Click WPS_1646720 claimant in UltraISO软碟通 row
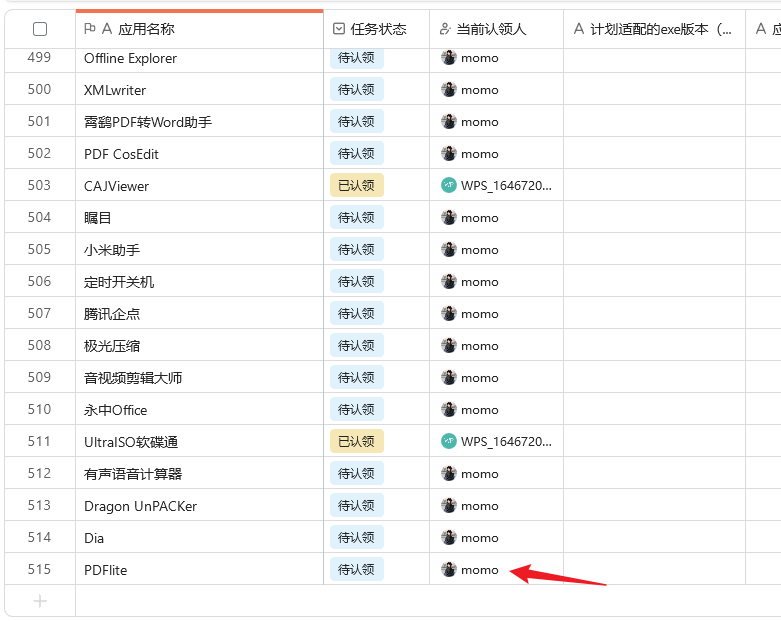Image resolution: width=781 pixels, height=621 pixels. pyautogui.click(x=506, y=442)
